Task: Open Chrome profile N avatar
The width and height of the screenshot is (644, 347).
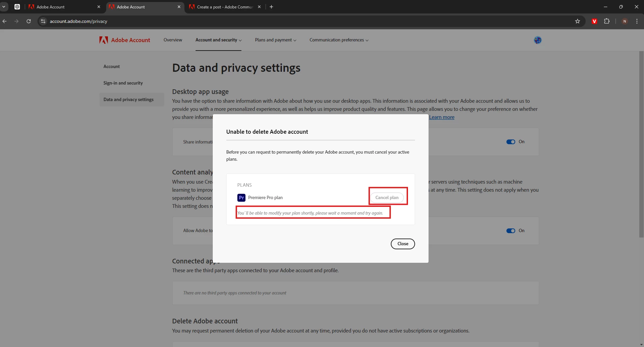Action: (625, 21)
